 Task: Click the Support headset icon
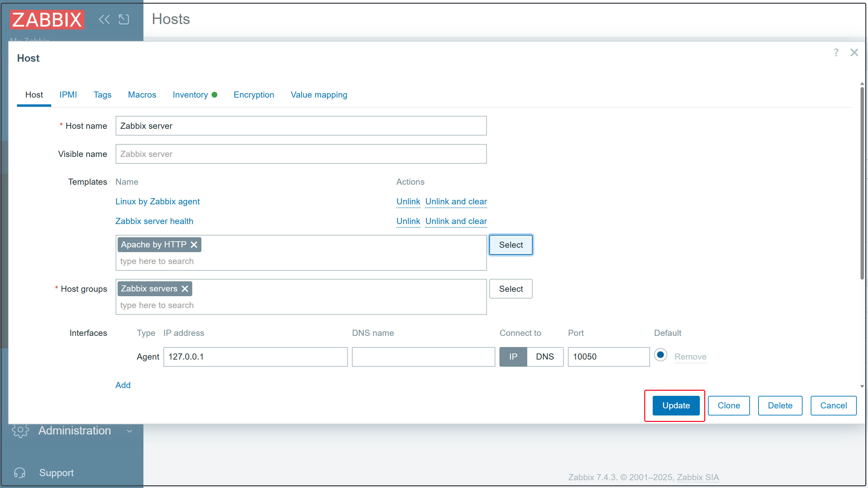(x=20, y=473)
